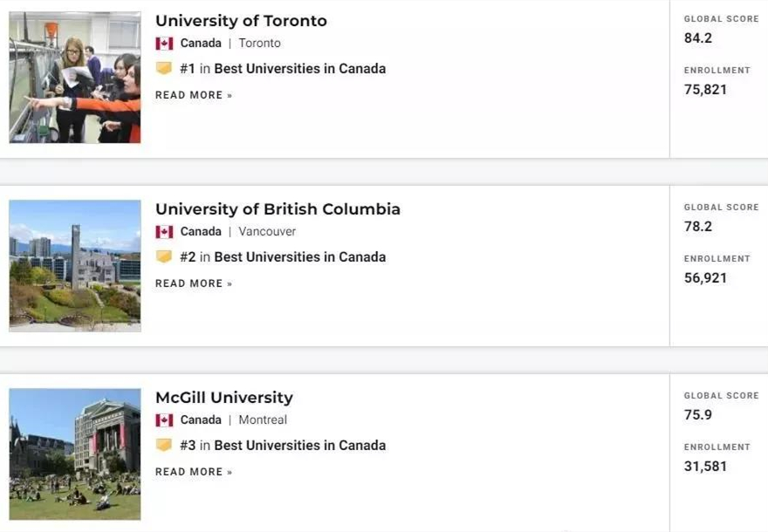The height and width of the screenshot is (532, 768).
Task: Click the ranking badge icon for #1
Action: [164, 68]
